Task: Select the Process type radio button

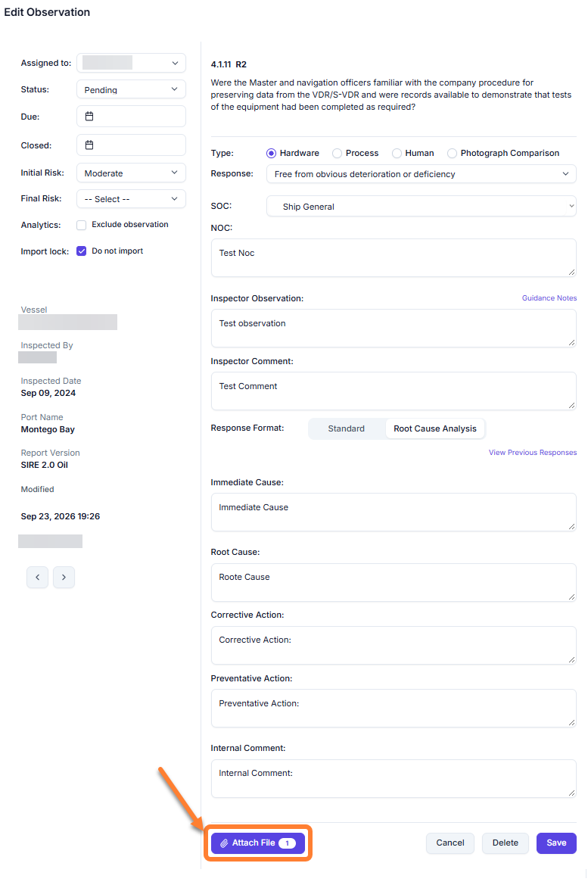Action: 338,154
